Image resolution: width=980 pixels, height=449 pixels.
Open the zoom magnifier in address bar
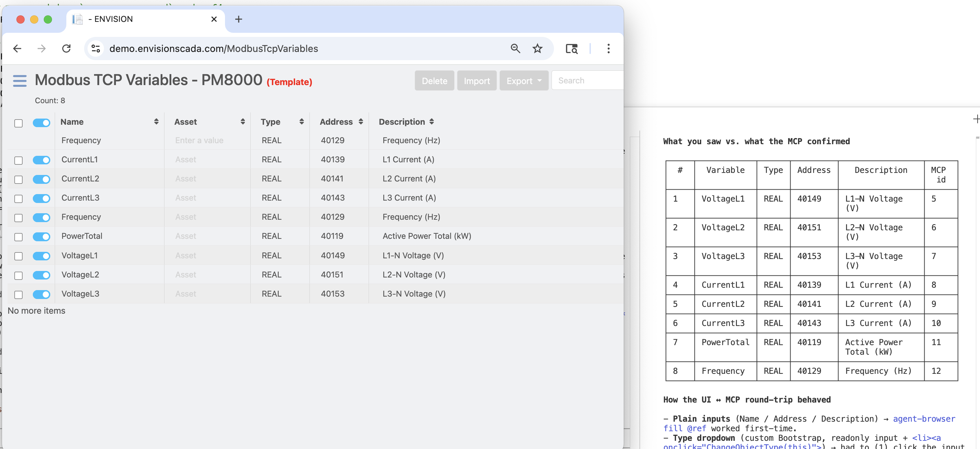point(515,49)
